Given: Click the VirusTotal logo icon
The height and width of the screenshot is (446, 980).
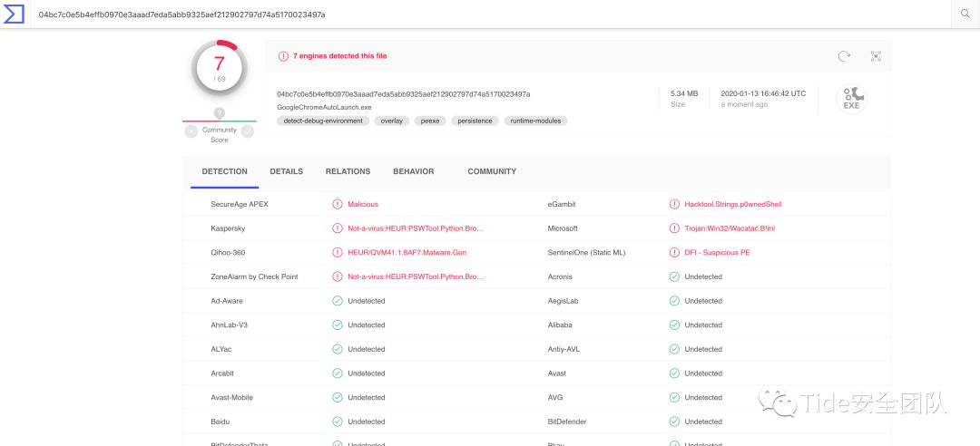Looking at the screenshot, I should (15, 15).
